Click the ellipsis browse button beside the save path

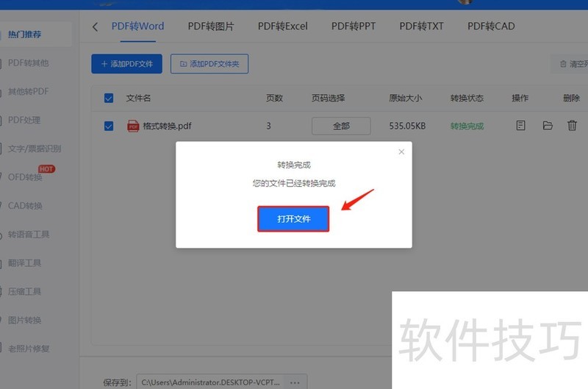pyautogui.click(x=295, y=382)
